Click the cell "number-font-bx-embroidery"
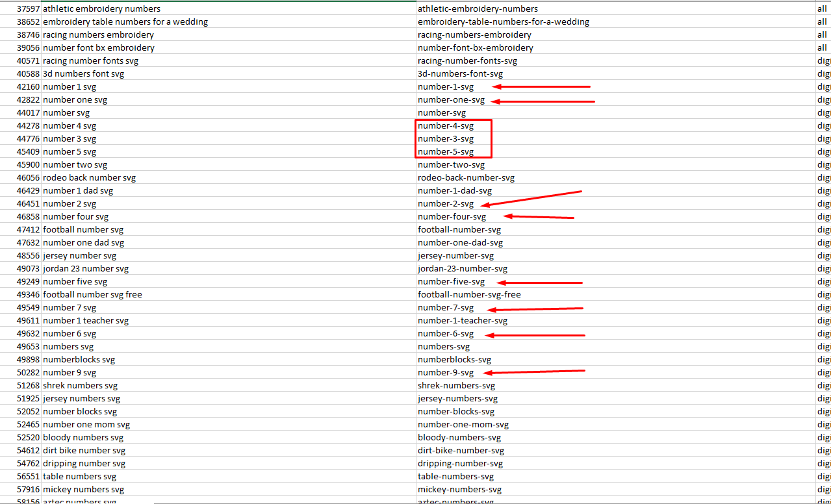The image size is (831, 504). 475,48
